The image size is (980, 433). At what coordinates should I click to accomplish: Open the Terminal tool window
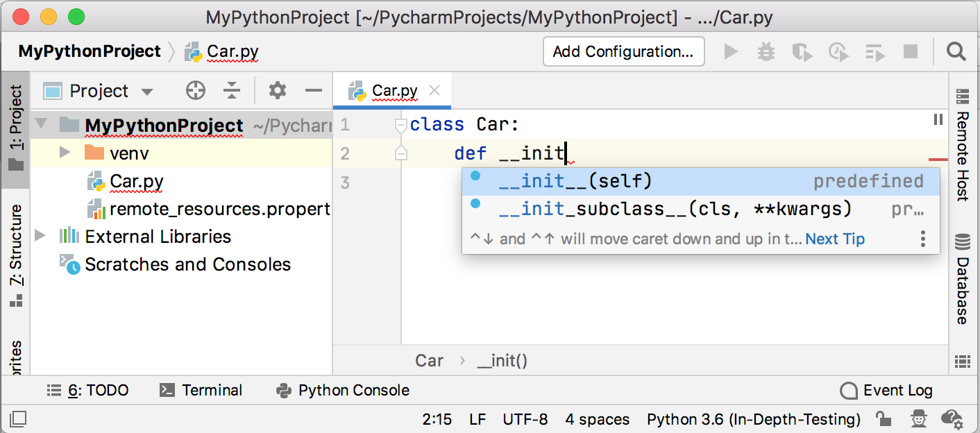201,391
